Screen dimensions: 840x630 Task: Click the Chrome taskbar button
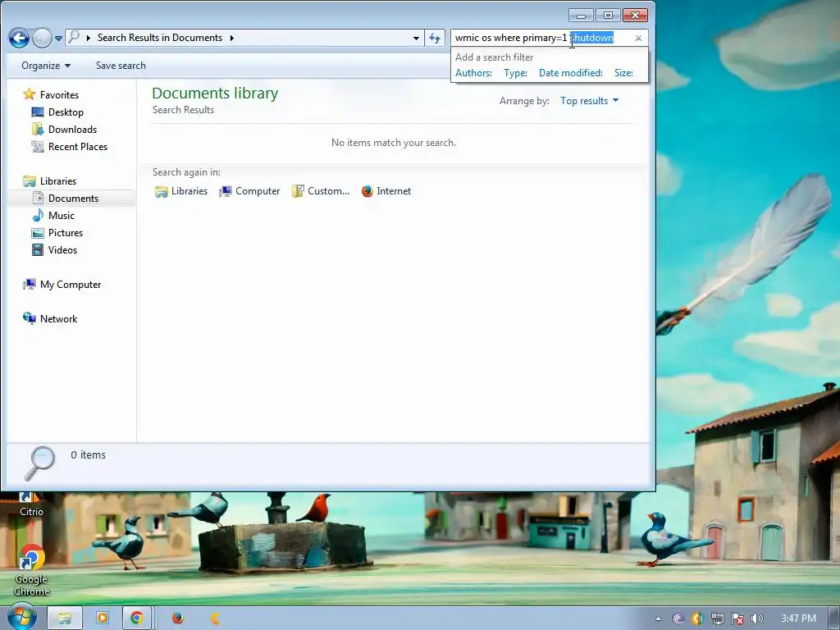pos(137,619)
